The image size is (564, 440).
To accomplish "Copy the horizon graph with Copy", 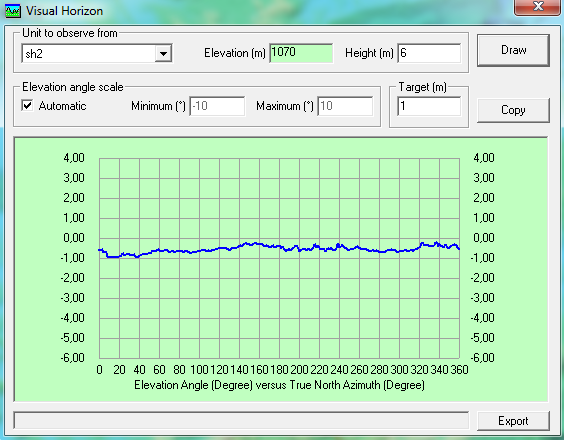I will point(513,110).
